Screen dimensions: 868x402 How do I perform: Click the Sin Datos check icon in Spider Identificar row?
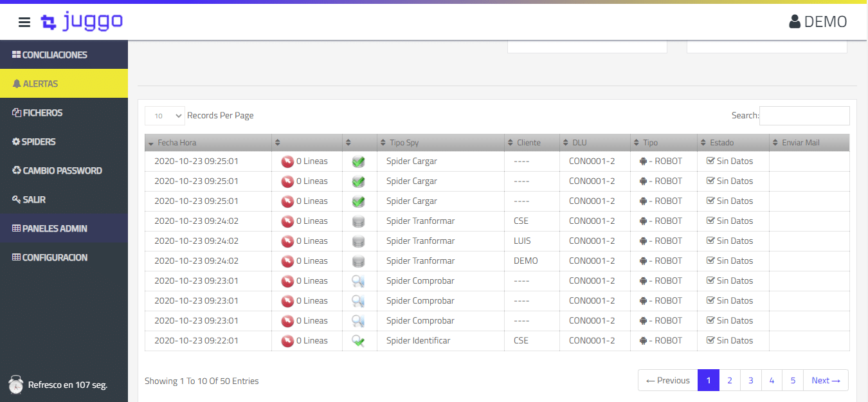(710, 340)
